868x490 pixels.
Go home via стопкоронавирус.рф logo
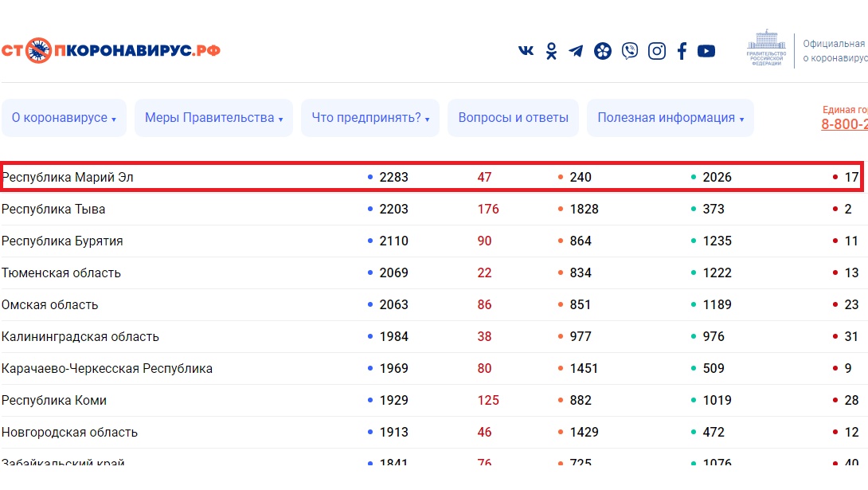pyautogui.click(x=111, y=51)
